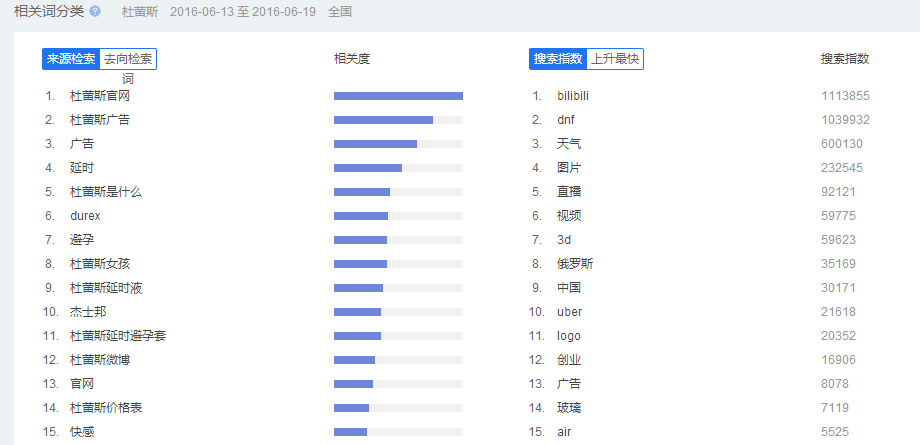
Task: Click the bilibili search term
Action: 580,96
